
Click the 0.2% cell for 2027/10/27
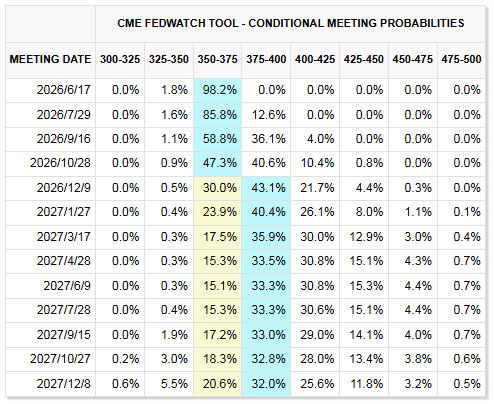[x=120, y=359]
